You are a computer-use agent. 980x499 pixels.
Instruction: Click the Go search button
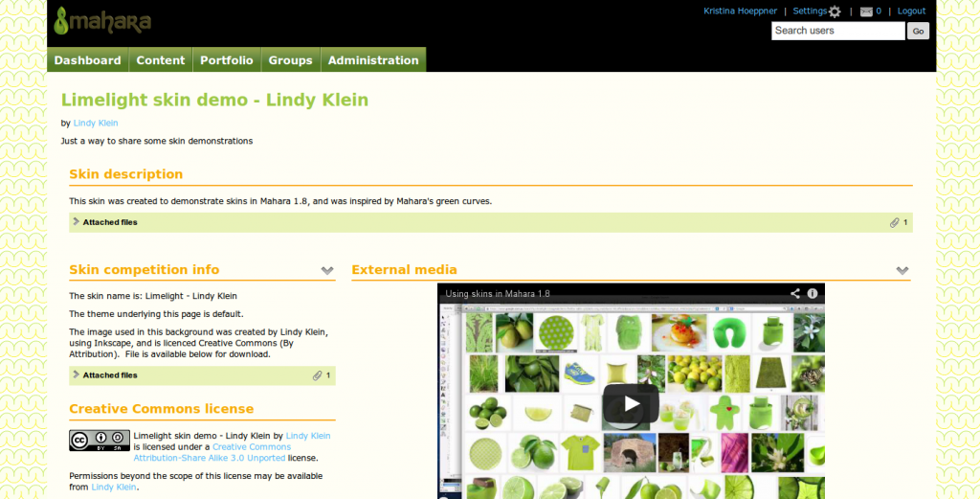coord(918,31)
